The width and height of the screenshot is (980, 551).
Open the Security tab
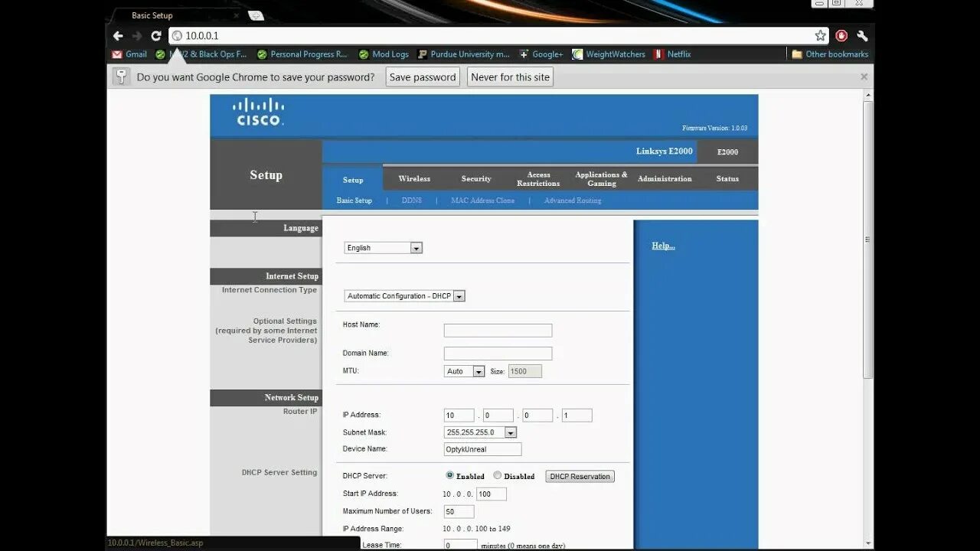(476, 178)
